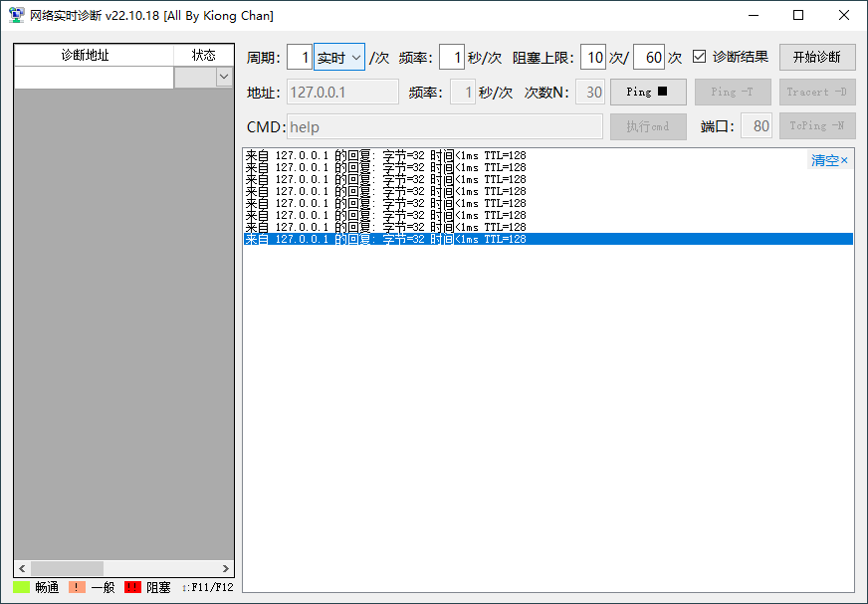
Task: Focus the 阻塞上限 field showing 60
Action: point(648,58)
